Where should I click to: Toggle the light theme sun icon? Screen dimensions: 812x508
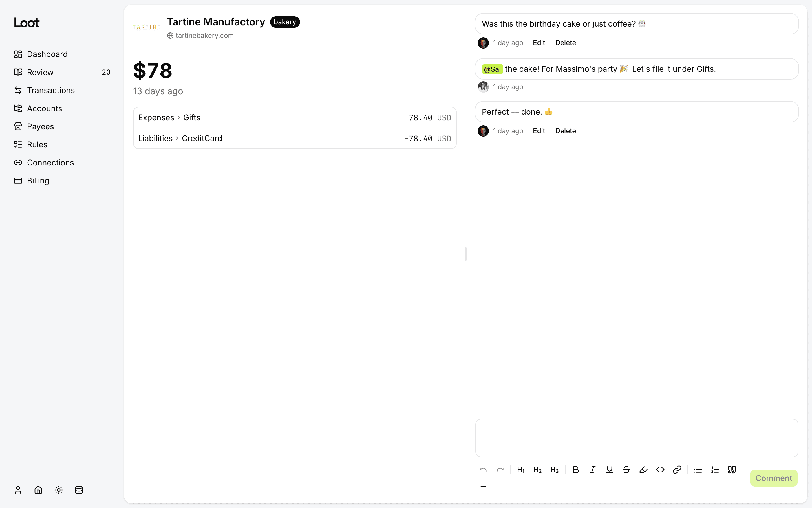click(59, 490)
